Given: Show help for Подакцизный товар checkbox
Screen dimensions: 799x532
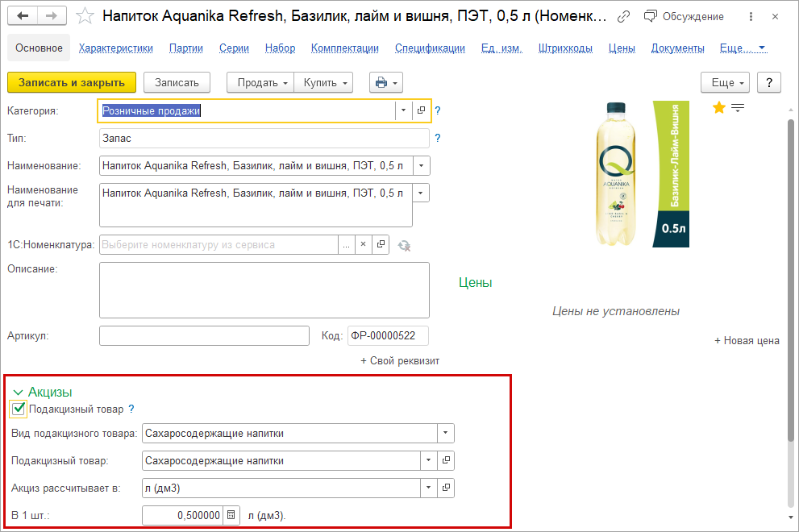Looking at the screenshot, I should [131, 409].
